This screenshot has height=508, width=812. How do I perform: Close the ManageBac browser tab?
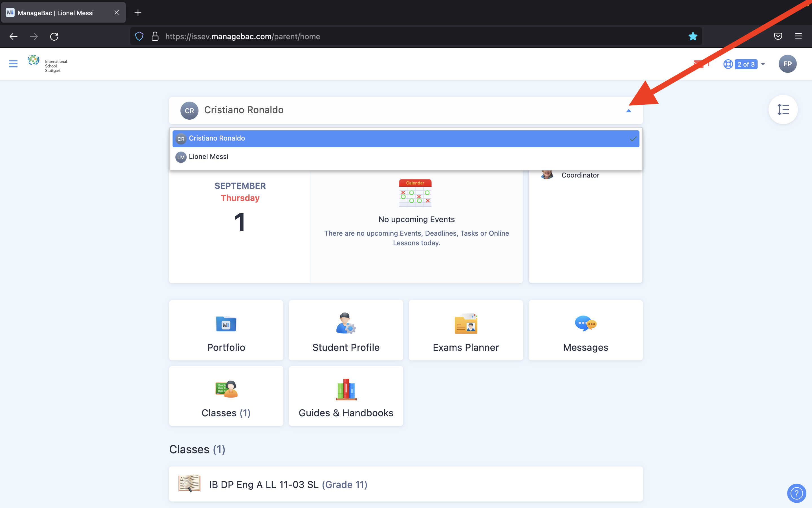click(116, 12)
